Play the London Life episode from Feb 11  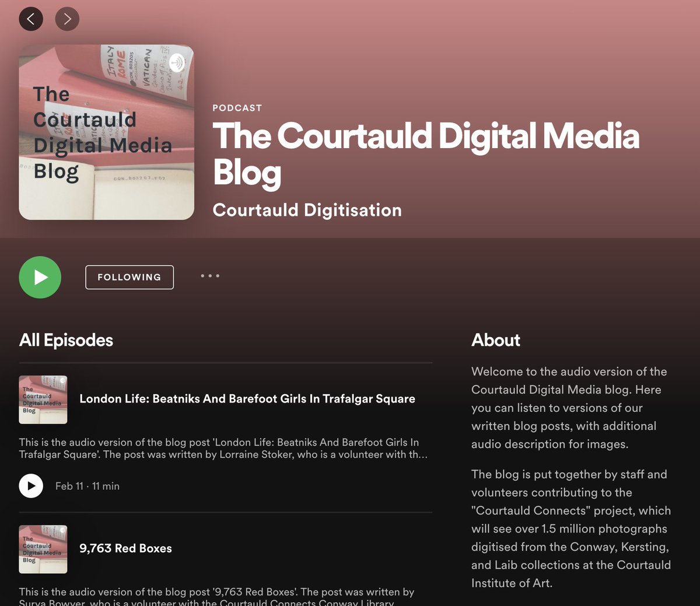tap(31, 486)
